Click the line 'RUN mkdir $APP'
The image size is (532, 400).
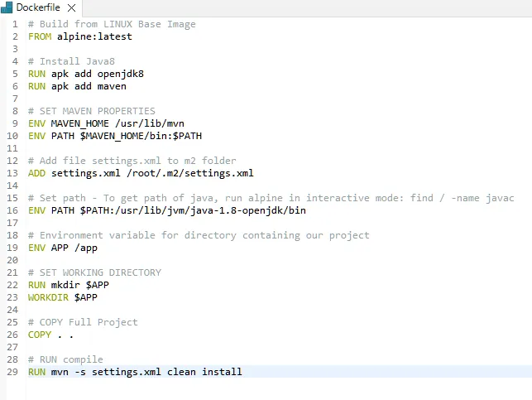coord(69,285)
